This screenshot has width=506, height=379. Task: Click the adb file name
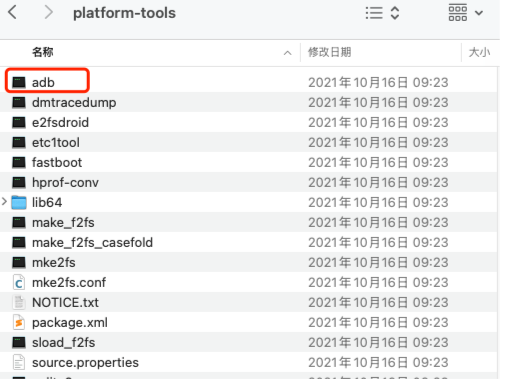(x=43, y=82)
